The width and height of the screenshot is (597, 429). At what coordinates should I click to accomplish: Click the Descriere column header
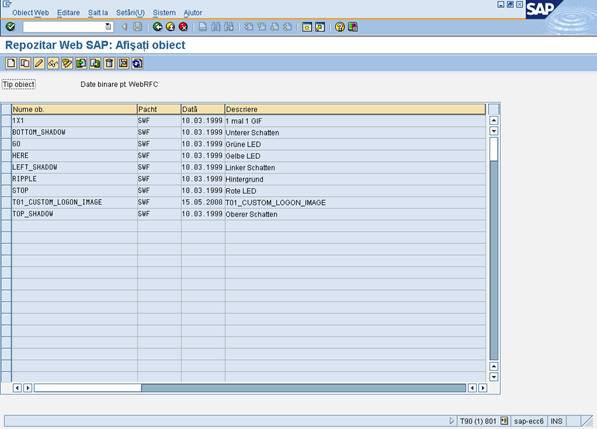[355, 109]
